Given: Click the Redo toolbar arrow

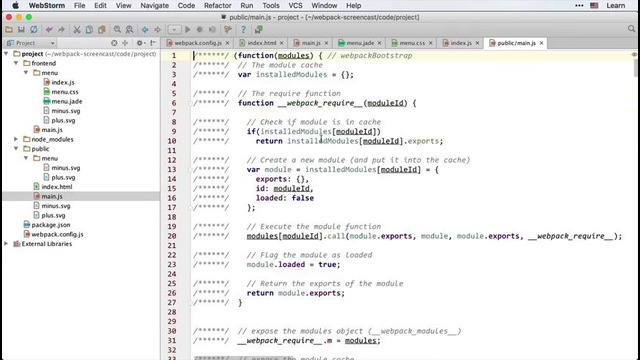Looking at the screenshot, I should pyautogui.click(x=61, y=30).
